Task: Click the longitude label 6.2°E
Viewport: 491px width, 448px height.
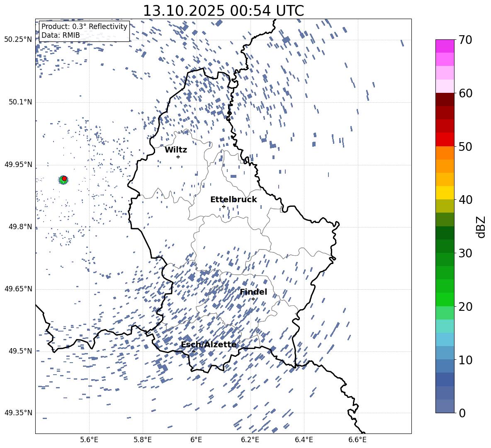Action: [250, 440]
